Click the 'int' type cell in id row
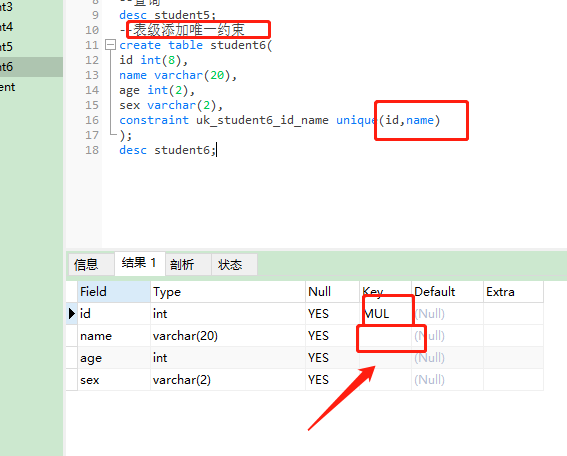The width and height of the screenshot is (567, 456). [228, 314]
